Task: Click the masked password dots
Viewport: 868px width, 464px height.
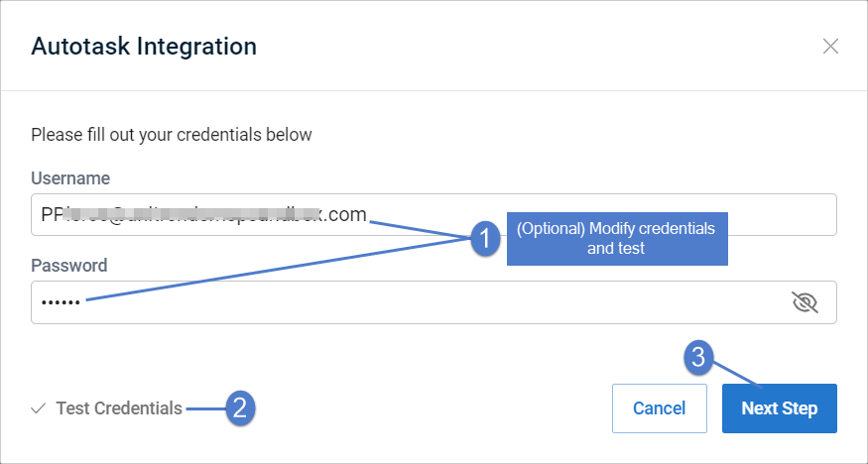Action: 61,302
